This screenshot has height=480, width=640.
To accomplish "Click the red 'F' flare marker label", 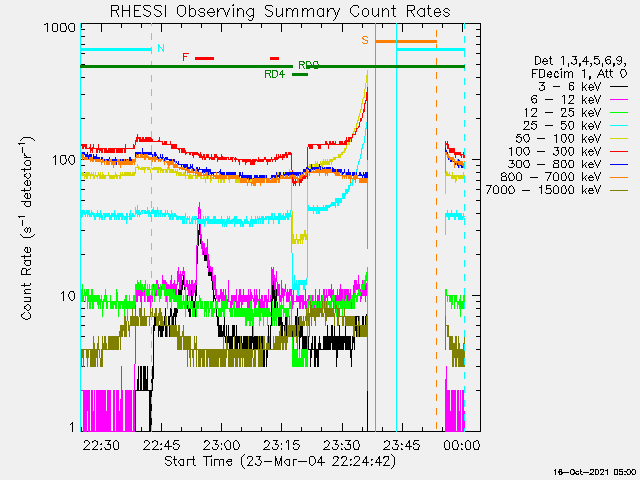I will pos(186,57).
